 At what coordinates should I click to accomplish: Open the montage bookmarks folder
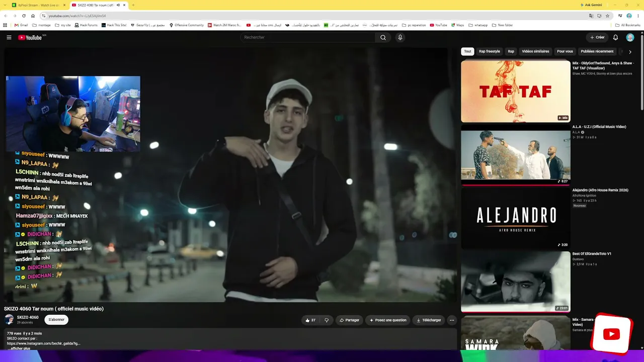tap(42, 25)
